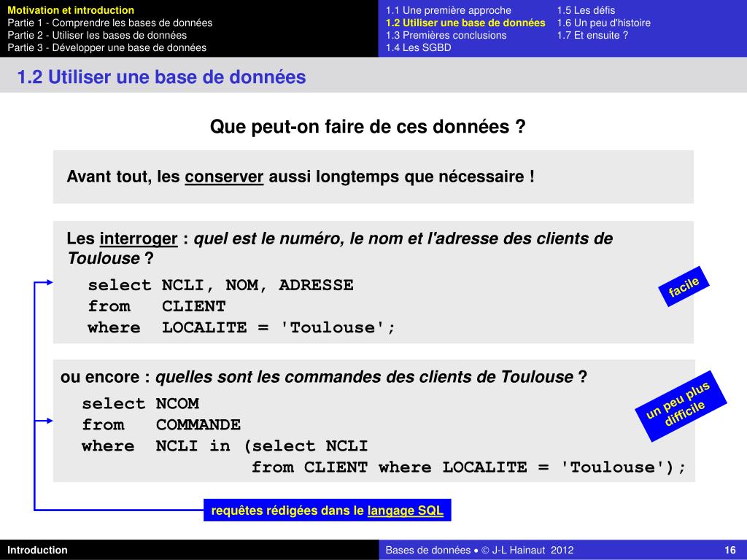
Task: Jump to section '1.4 Les SGBD'
Action: tap(418, 47)
